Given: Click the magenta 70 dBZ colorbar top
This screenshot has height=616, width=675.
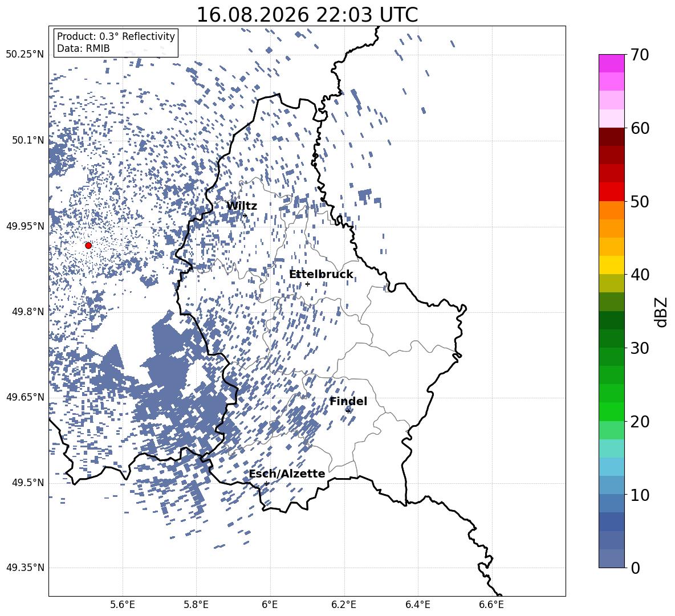Looking at the screenshot, I should point(611,63).
